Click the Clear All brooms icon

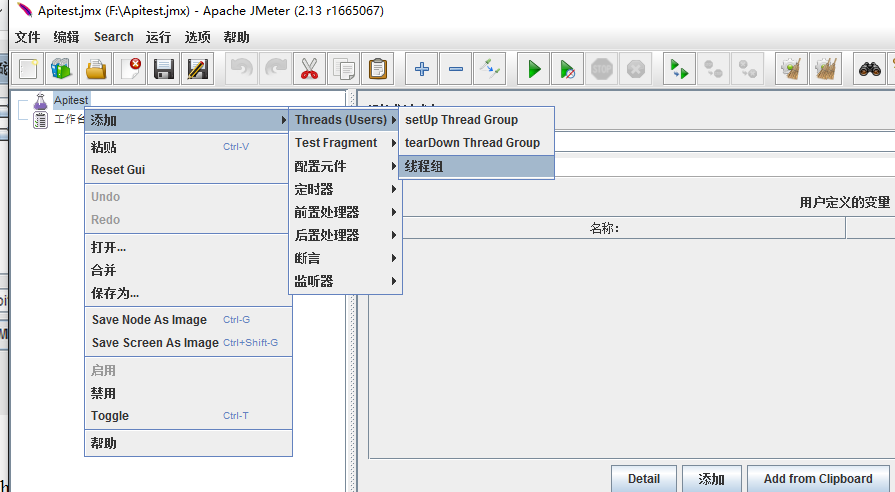tap(825, 69)
